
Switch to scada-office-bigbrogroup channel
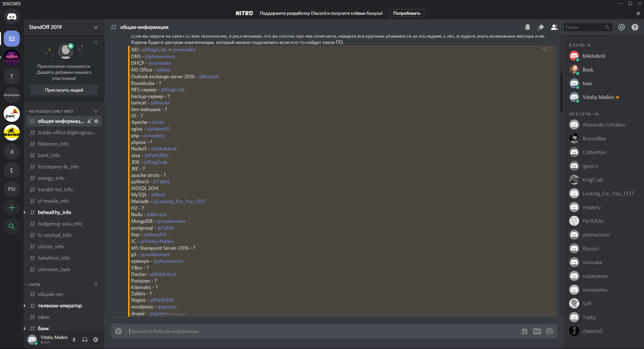pos(64,133)
